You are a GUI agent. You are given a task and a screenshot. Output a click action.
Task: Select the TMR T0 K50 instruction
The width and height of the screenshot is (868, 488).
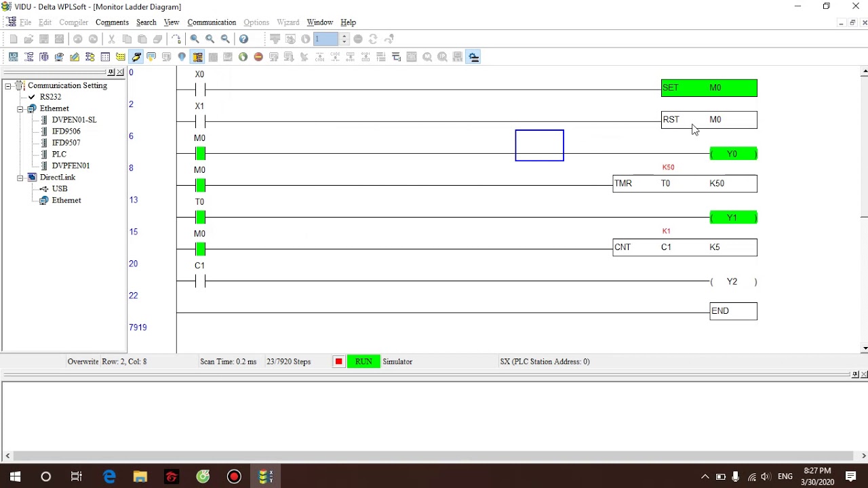(x=685, y=184)
